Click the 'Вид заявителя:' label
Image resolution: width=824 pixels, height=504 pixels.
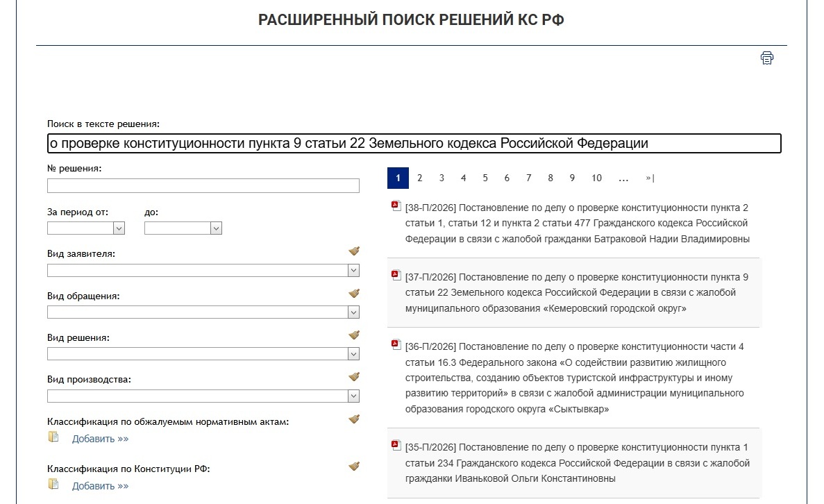click(81, 254)
